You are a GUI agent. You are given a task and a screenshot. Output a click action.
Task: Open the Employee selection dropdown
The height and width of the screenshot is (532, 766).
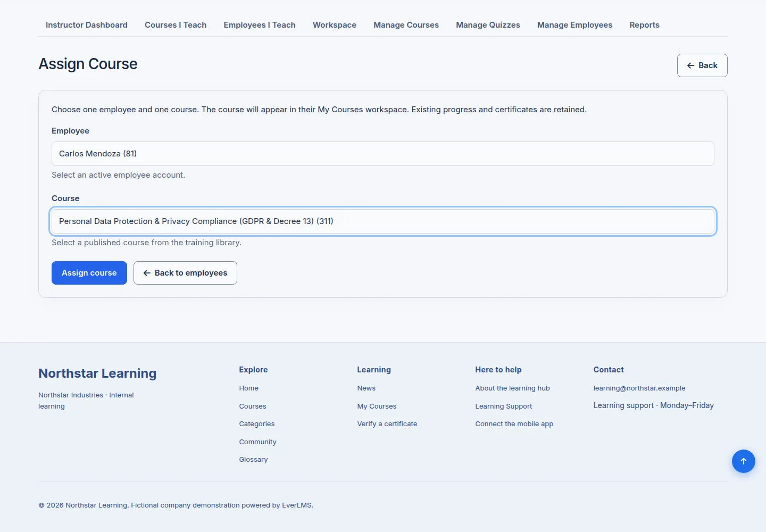point(383,154)
